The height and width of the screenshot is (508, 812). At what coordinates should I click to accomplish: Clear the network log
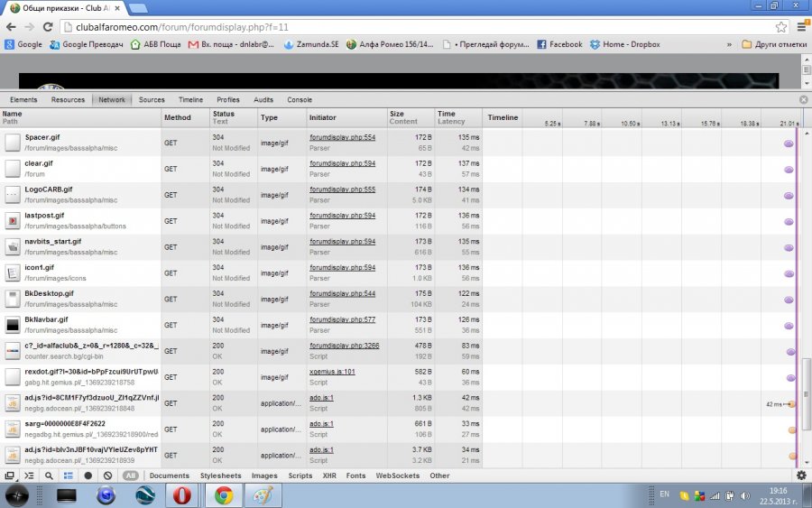pos(107,476)
